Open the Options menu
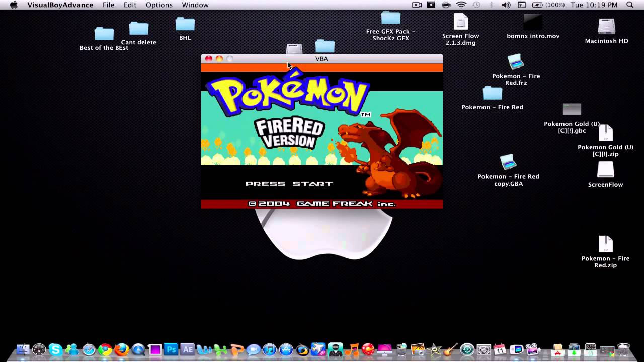The width and height of the screenshot is (644, 362). (159, 5)
